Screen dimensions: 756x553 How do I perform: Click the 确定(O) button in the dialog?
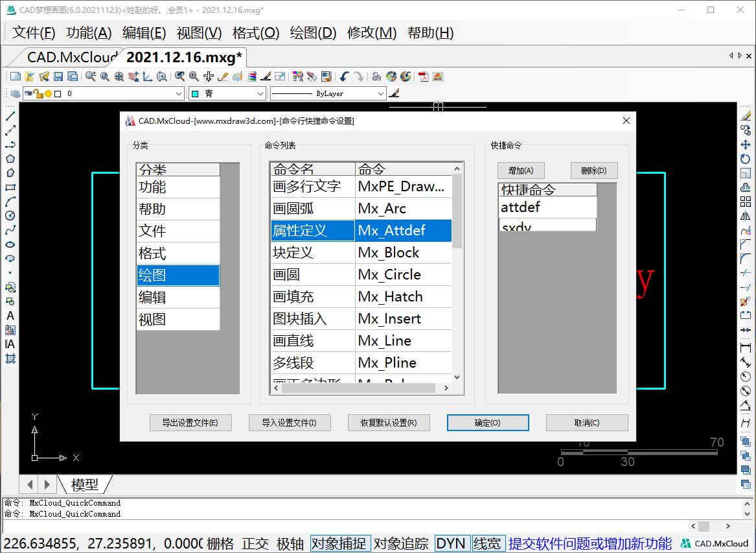pyautogui.click(x=488, y=422)
